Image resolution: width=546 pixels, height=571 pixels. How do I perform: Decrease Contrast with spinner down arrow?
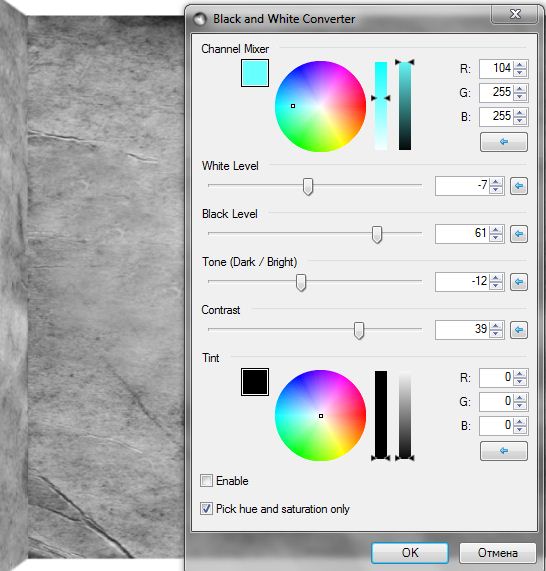(x=496, y=334)
